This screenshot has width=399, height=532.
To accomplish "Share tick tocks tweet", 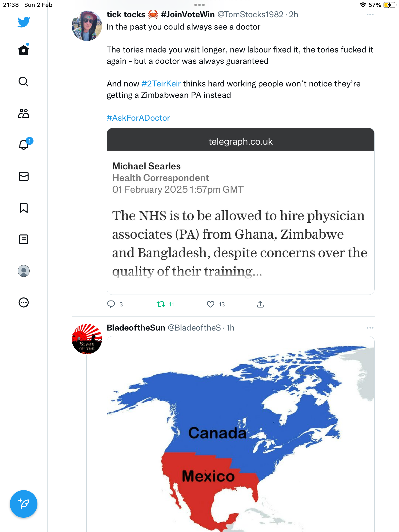I will click(260, 304).
